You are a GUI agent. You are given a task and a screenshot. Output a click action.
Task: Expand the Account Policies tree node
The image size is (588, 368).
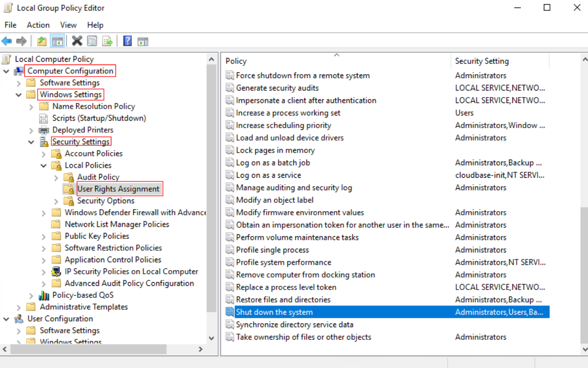click(x=44, y=154)
